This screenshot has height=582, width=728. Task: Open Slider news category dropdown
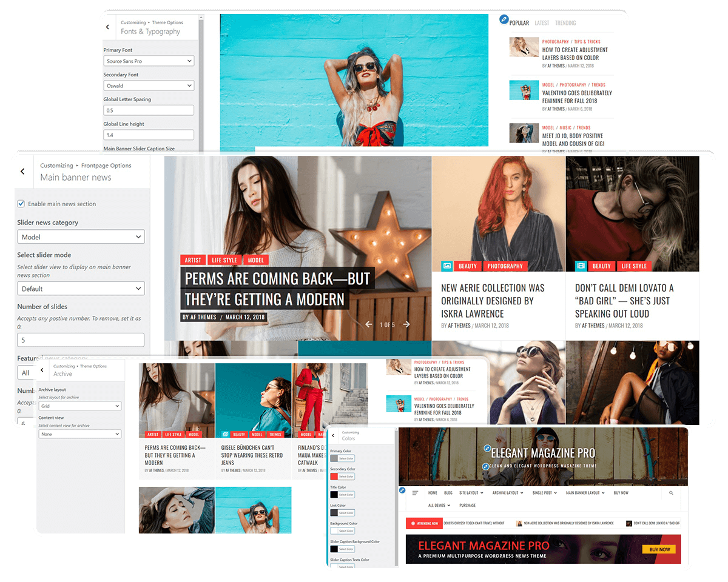pos(81,237)
